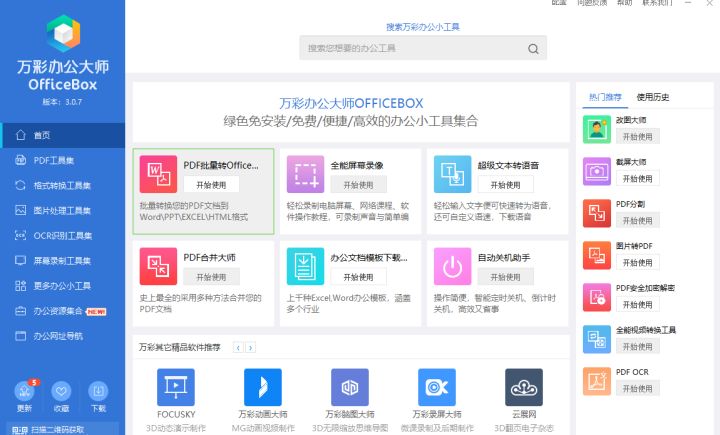Click the 超级文本转语音 icon
Image resolution: width=720 pixels, height=435 pixels.
click(452, 174)
